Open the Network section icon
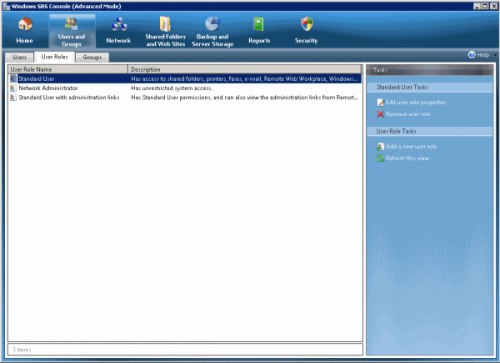500x363 pixels. [119, 25]
